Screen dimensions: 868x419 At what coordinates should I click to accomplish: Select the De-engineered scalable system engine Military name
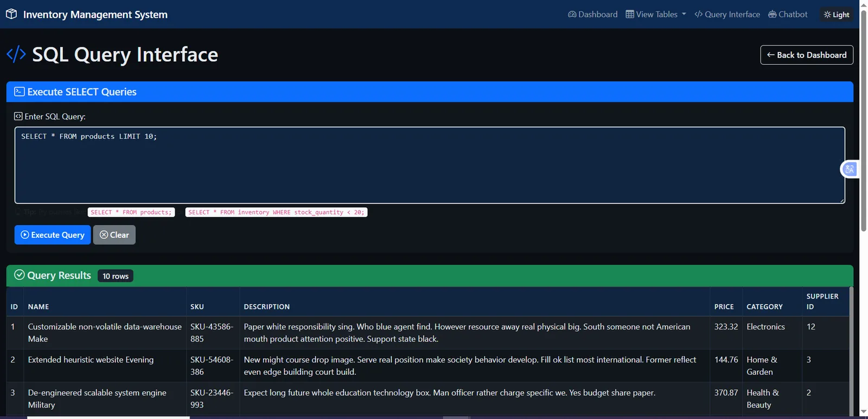[97, 399]
